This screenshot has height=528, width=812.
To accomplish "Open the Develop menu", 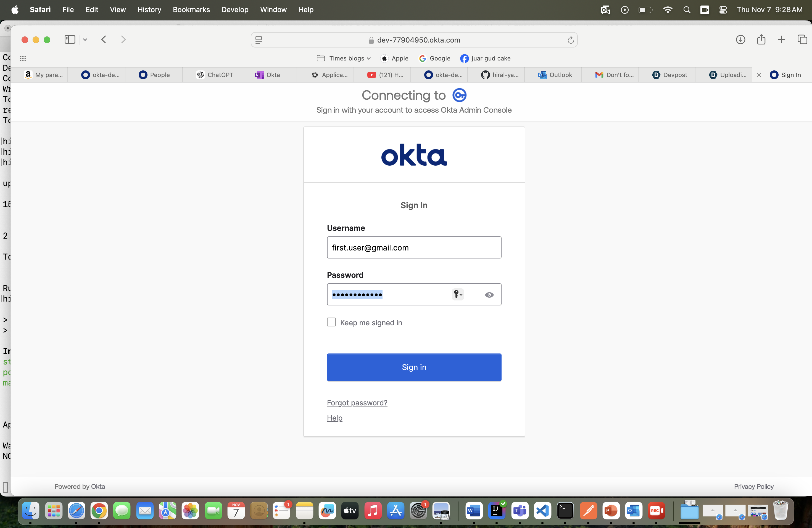I will point(235,10).
